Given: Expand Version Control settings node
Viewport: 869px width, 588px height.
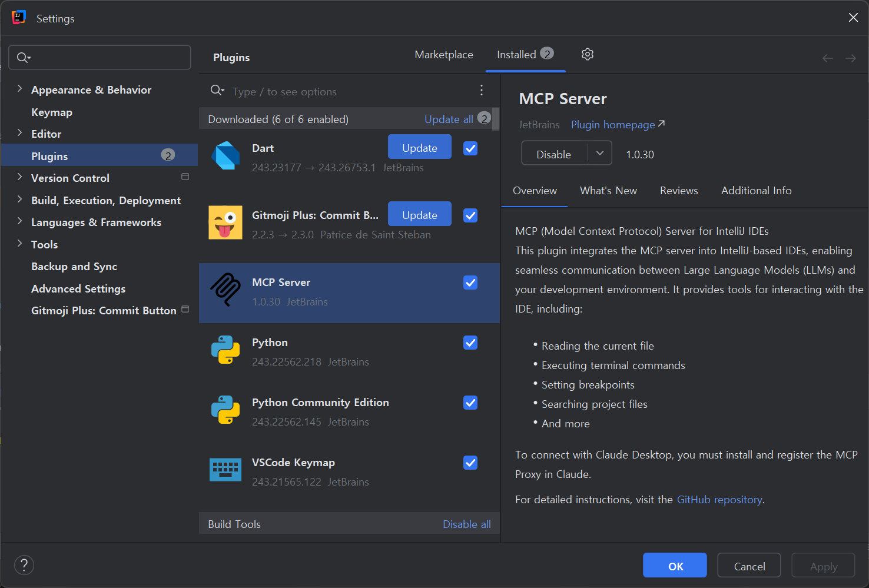Looking at the screenshot, I should coord(19,177).
